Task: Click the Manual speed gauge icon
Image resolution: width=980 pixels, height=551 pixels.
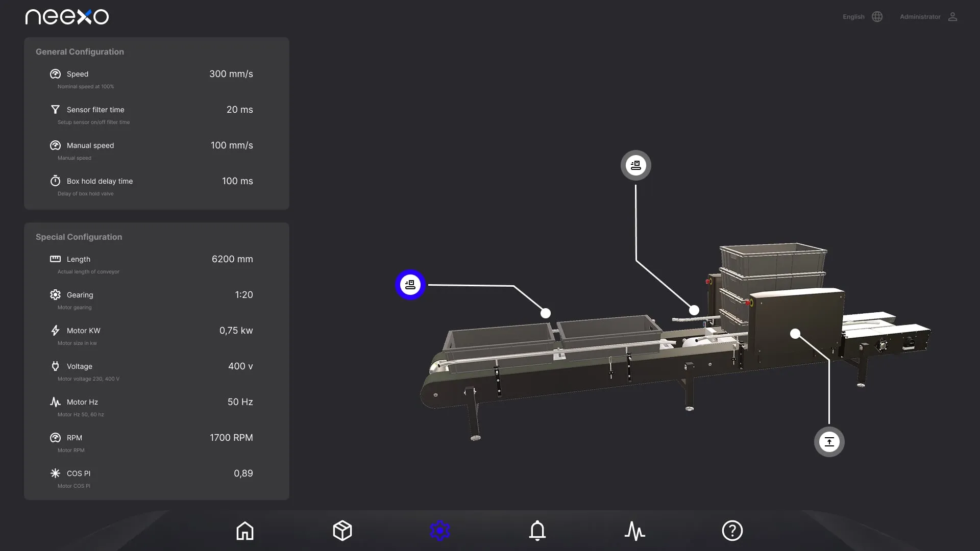Action: pos(55,145)
